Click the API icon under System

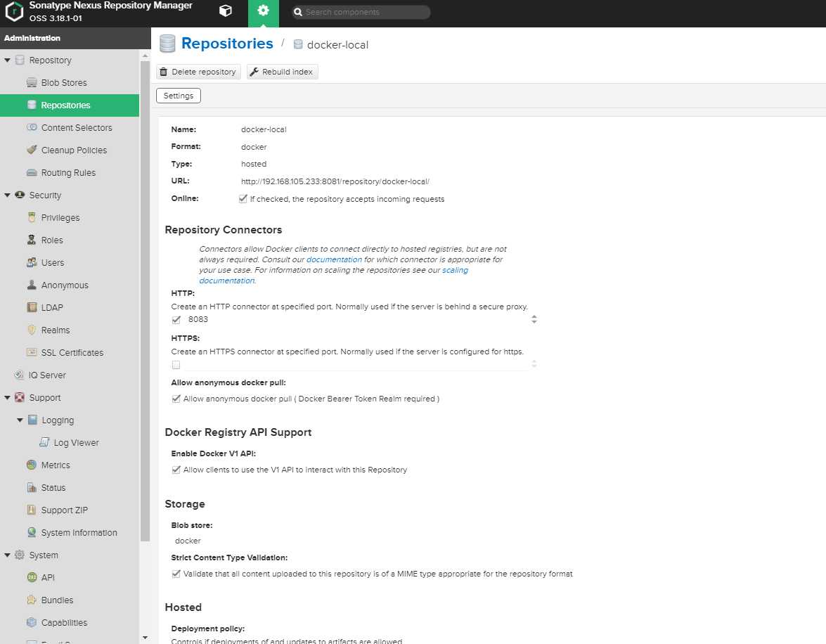[32, 578]
